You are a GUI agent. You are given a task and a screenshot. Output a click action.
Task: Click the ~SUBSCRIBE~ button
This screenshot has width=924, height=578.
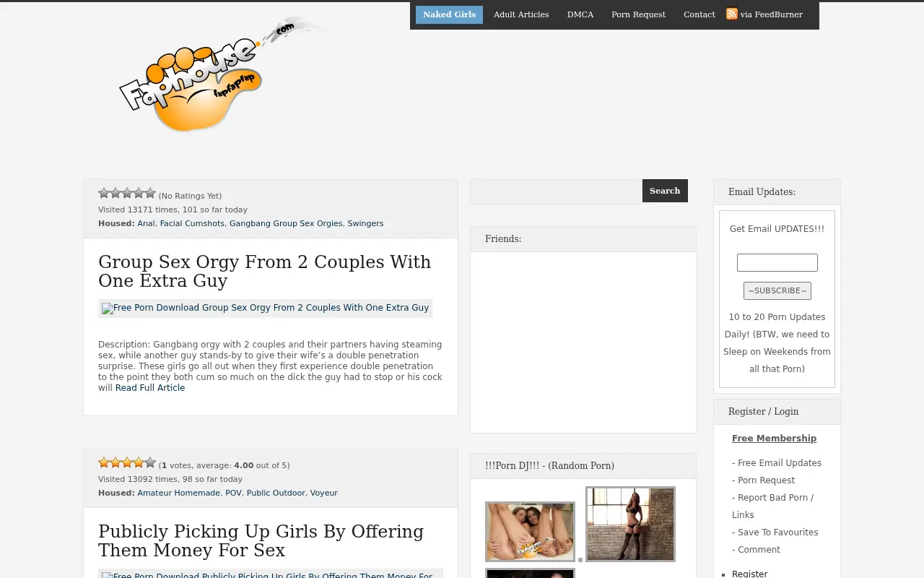coord(777,290)
